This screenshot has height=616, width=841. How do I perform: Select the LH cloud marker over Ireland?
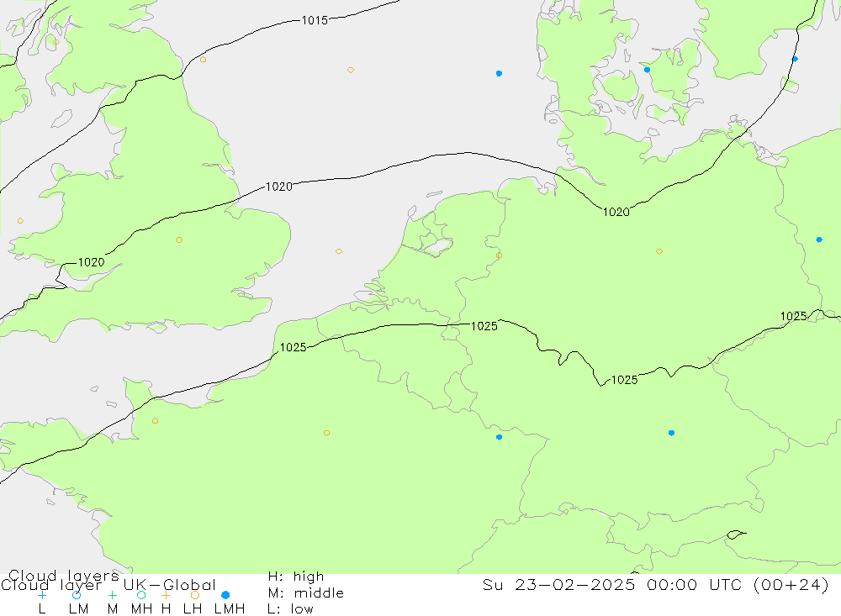20,221
